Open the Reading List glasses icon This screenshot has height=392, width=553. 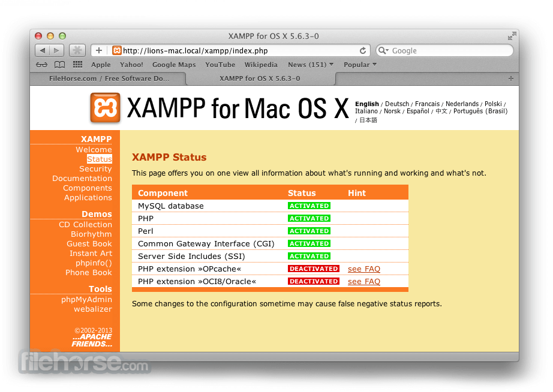[x=41, y=65]
